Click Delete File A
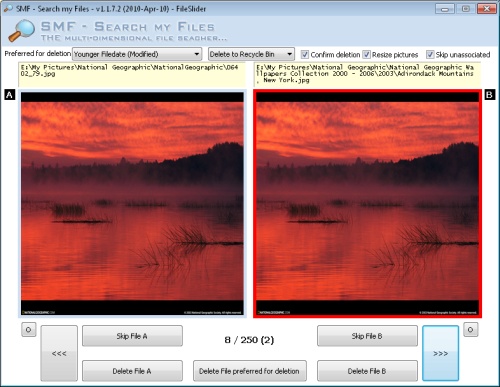Viewport: 500px width, 387px height. (132, 371)
